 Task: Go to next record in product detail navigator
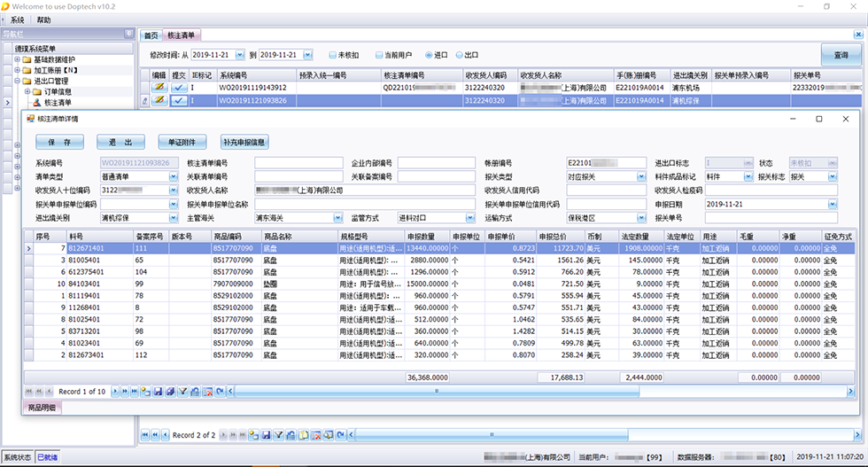(115, 391)
